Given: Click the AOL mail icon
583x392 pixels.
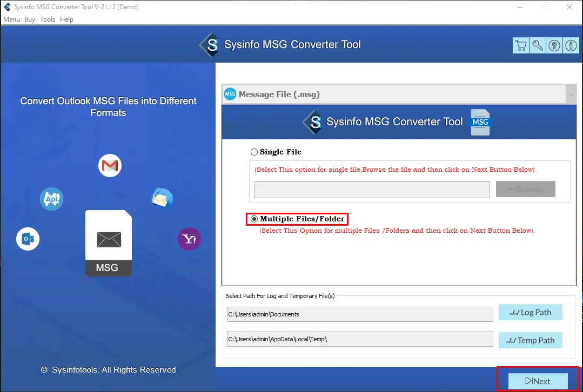Looking at the screenshot, I should coord(52,199).
